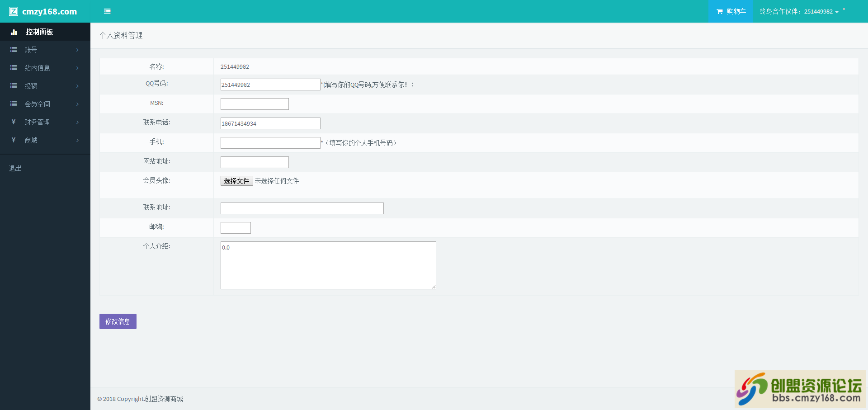
Task: Click the list icon beside 账号
Action: click(x=14, y=50)
